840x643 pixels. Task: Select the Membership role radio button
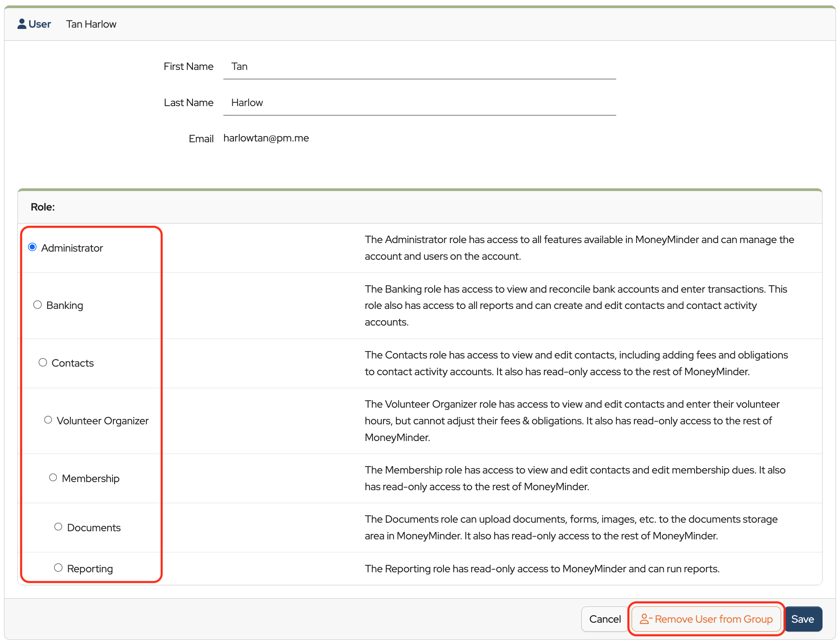53,478
